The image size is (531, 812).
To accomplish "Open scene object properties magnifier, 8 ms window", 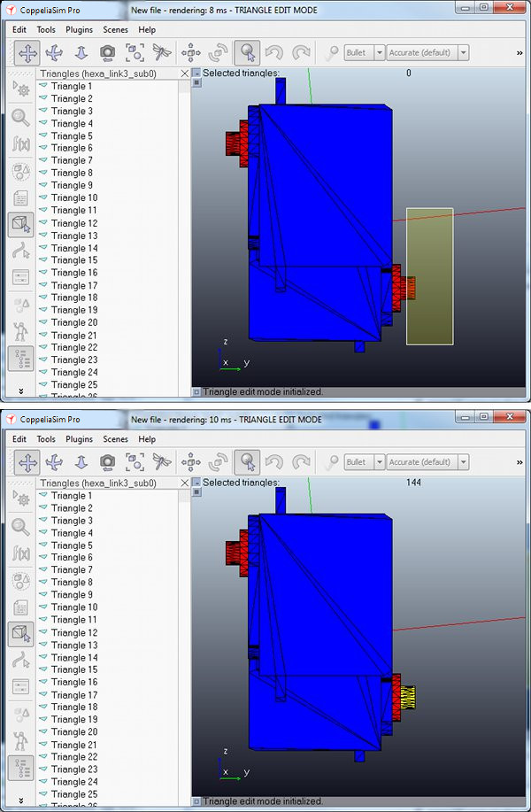I will tap(20, 118).
